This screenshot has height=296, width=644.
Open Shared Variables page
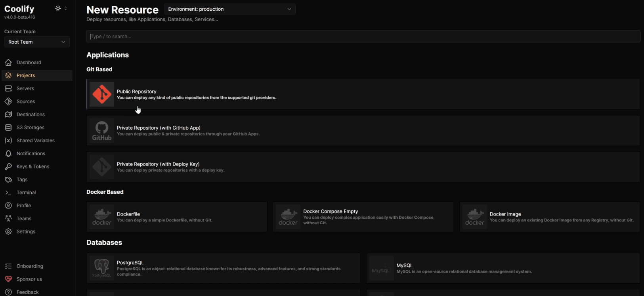(37, 141)
